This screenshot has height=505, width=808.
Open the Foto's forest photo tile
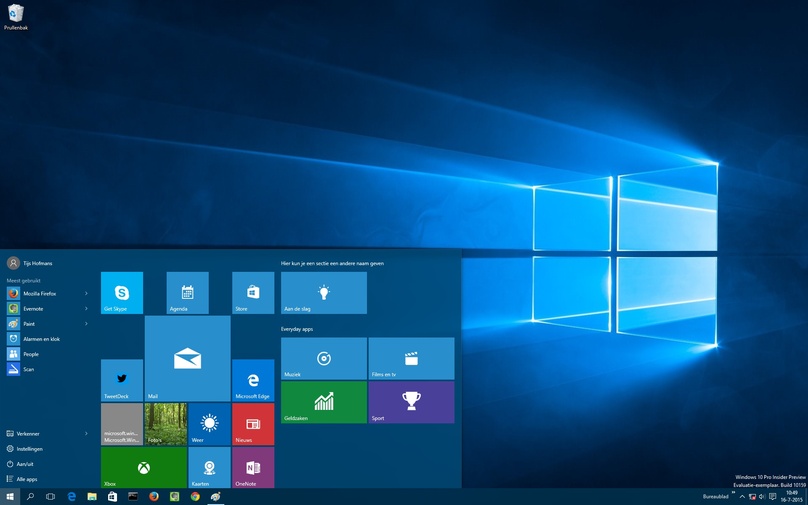[165, 424]
